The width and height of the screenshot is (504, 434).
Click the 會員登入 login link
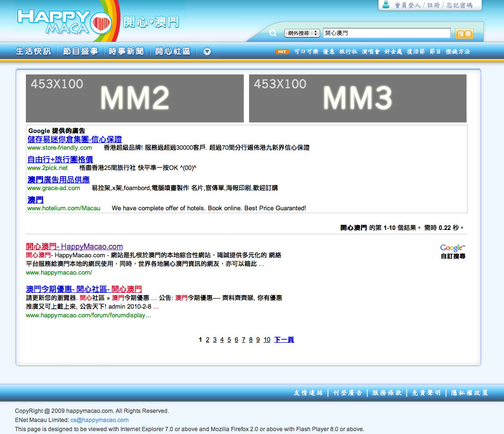408,5
